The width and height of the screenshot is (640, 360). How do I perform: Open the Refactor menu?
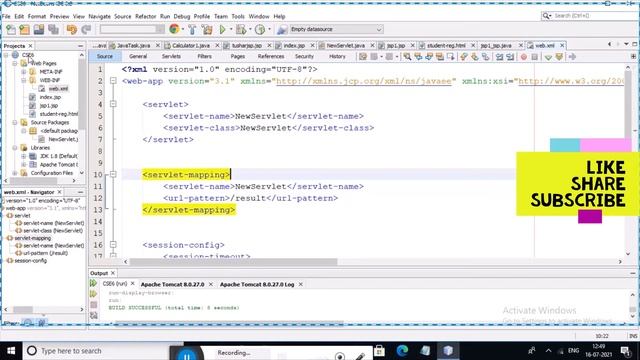(145, 16)
